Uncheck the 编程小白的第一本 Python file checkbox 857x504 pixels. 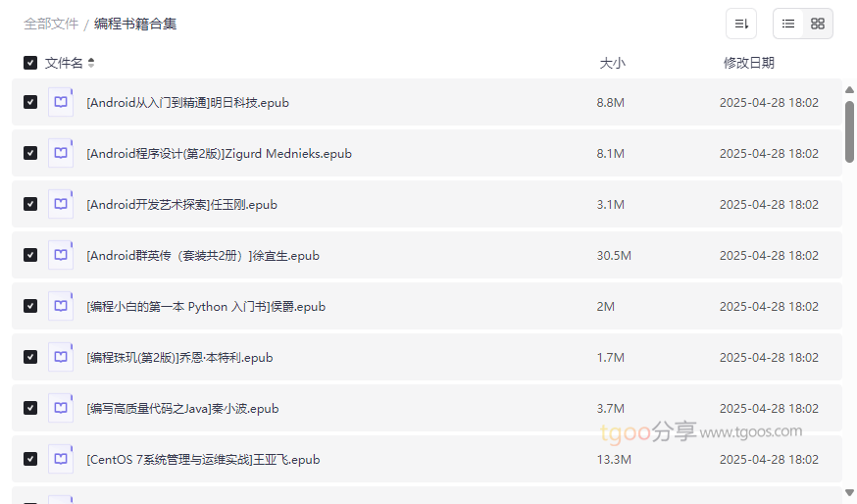(30, 306)
